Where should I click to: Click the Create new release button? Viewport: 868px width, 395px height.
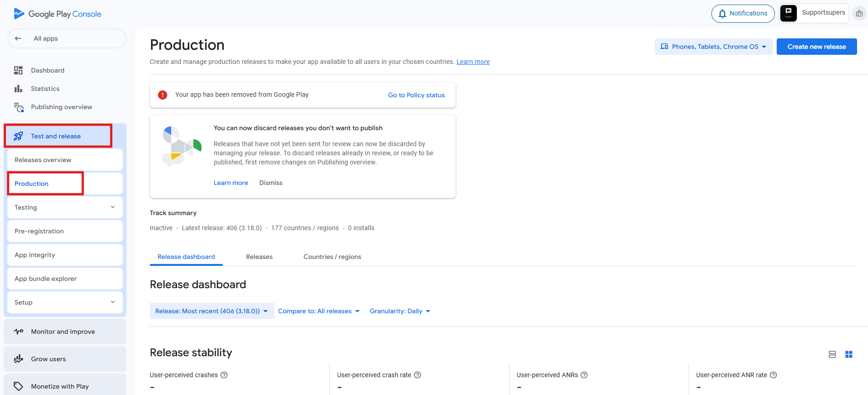coord(816,47)
